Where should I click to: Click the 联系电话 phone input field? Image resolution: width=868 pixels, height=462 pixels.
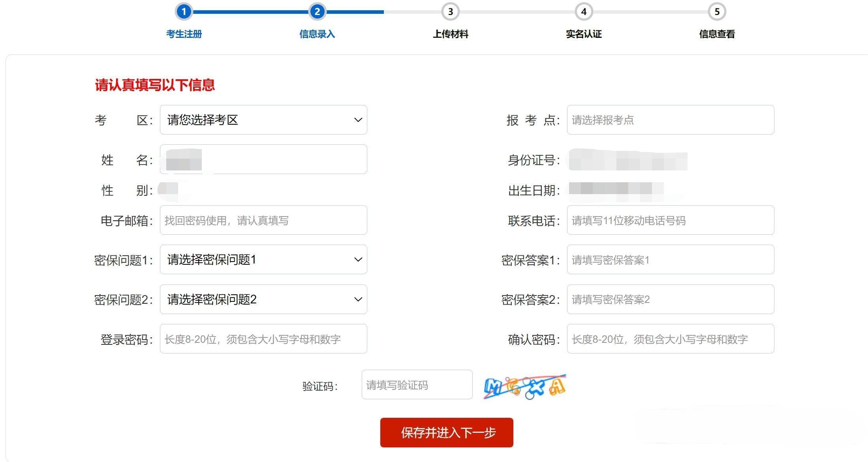coord(670,220)
